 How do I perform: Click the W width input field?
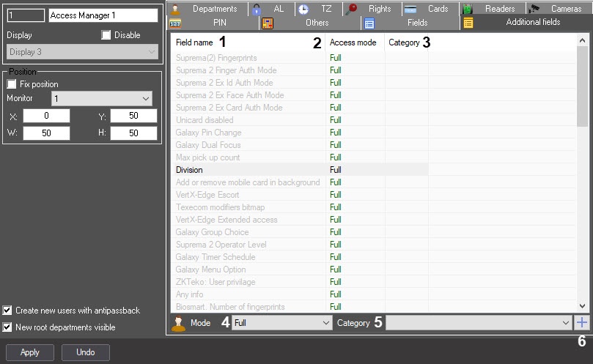point(46,133)
